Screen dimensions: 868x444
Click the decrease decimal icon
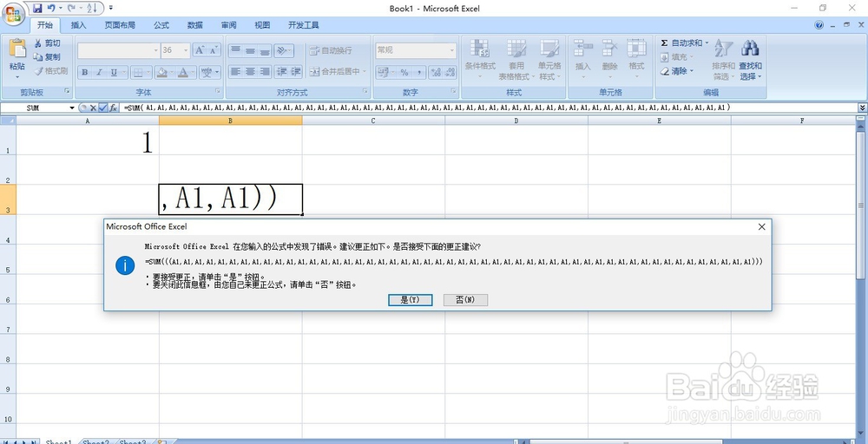coord(450,73)
